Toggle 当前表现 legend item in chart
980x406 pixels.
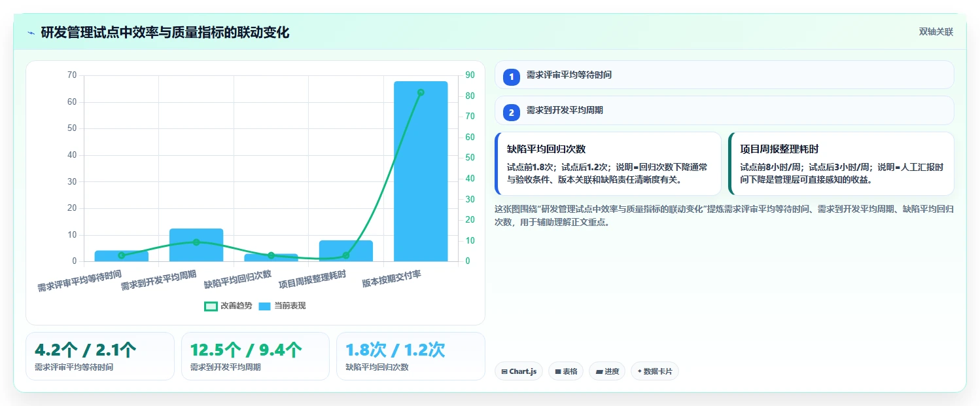[282, 306]
